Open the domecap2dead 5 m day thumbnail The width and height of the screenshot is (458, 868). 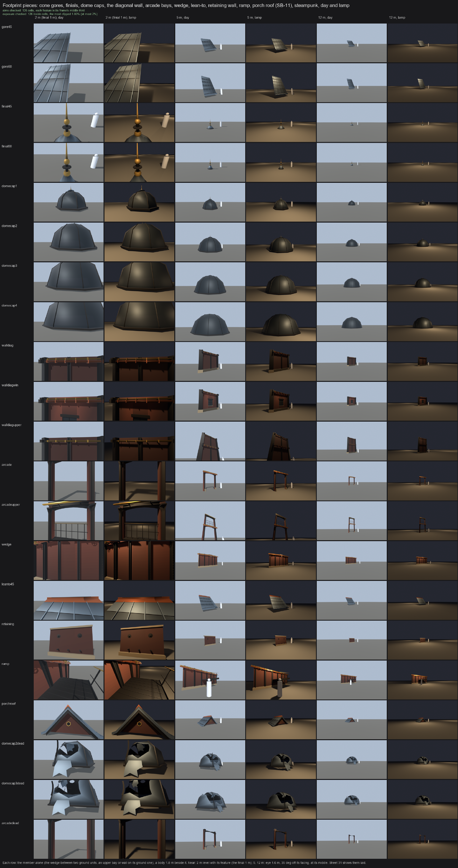pyautogui.click(x=210, y=760)
